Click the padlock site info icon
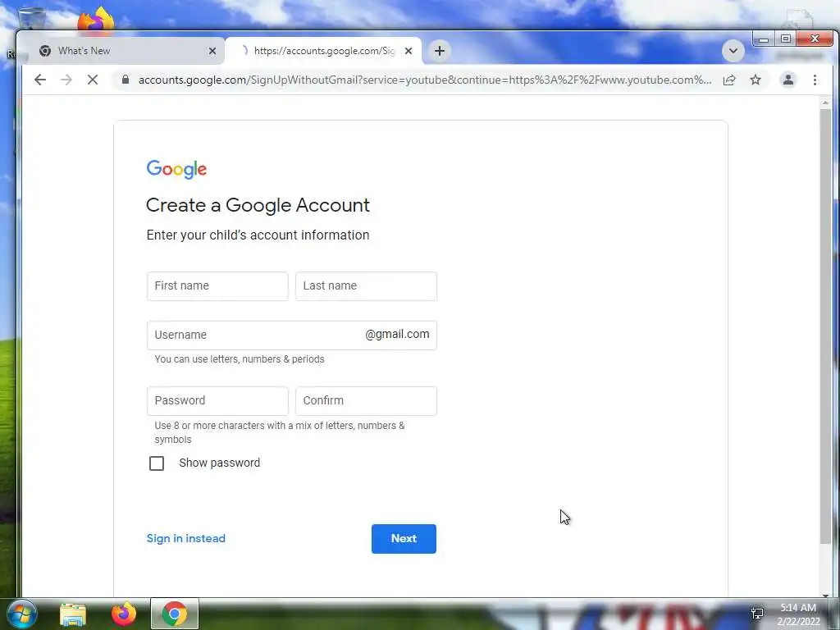This screenshot has width=840, height=630. click(126, 80)
